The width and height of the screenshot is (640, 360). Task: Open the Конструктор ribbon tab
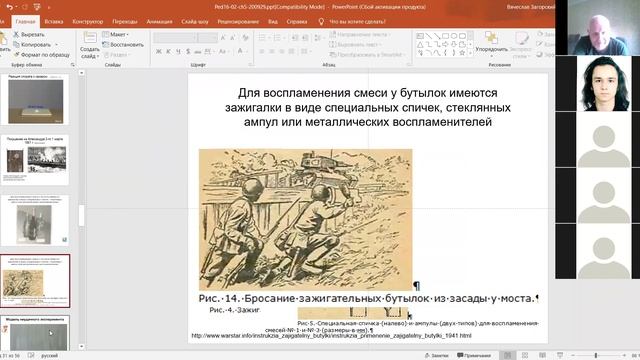[x=88, y=22]
